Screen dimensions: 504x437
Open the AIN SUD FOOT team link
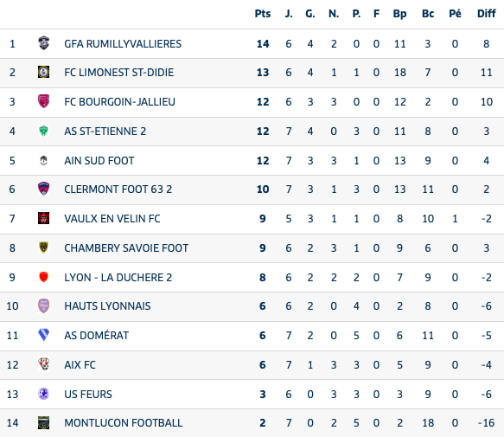(99, 160)
